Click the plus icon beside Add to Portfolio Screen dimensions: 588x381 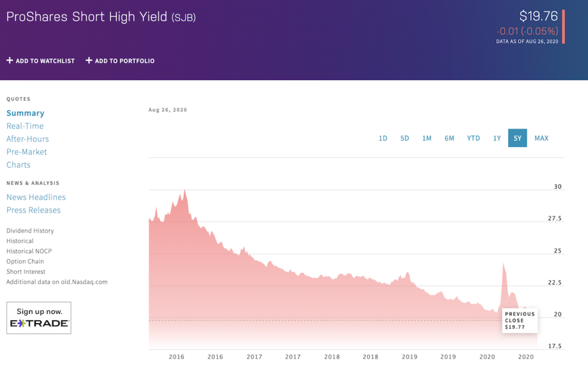click(x=88, y=60)
